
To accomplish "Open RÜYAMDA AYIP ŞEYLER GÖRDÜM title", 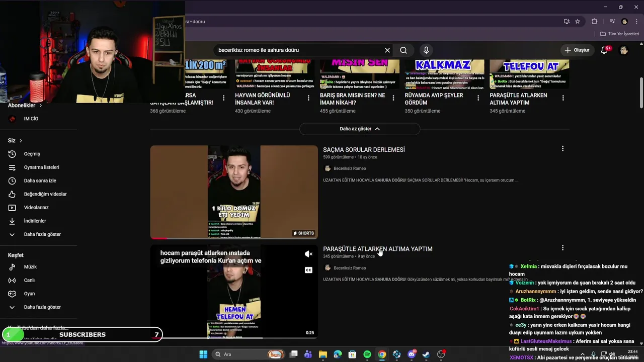I will [434, 99].
